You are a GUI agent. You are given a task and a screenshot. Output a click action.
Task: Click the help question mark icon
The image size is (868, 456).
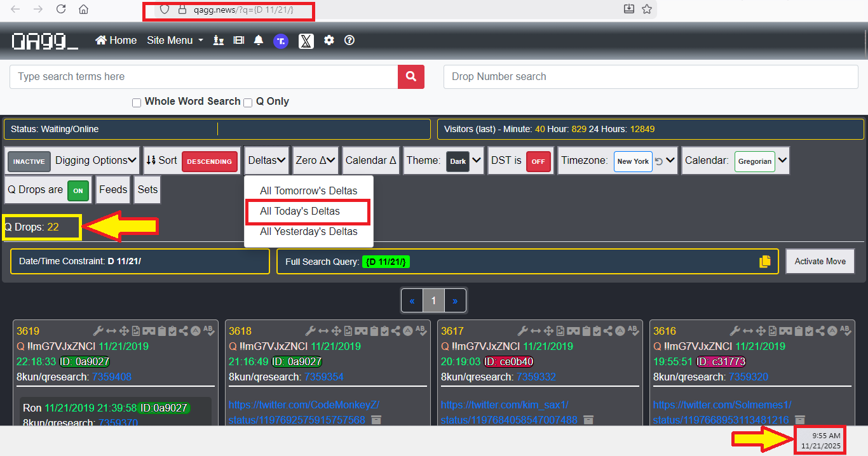point(349,41)
